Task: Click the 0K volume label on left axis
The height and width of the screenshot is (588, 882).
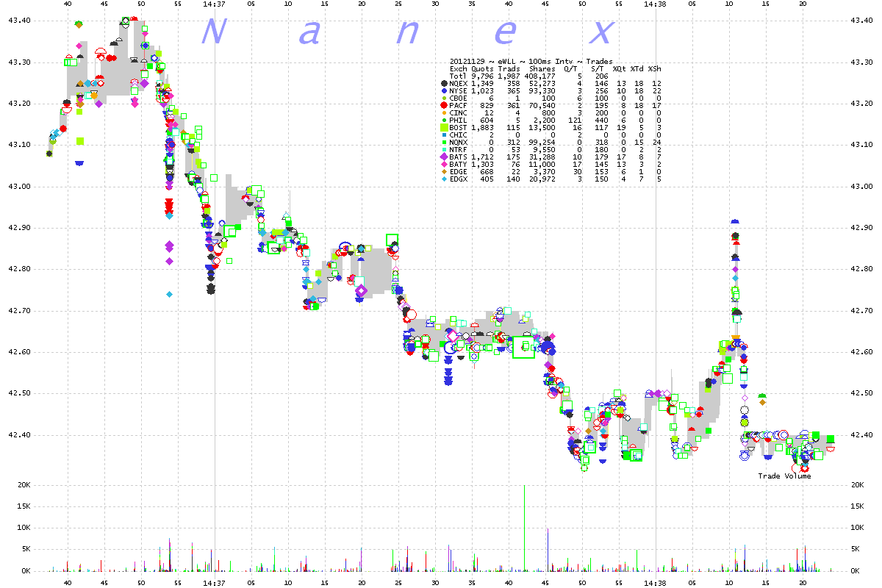Action: (x=24, y=570)
